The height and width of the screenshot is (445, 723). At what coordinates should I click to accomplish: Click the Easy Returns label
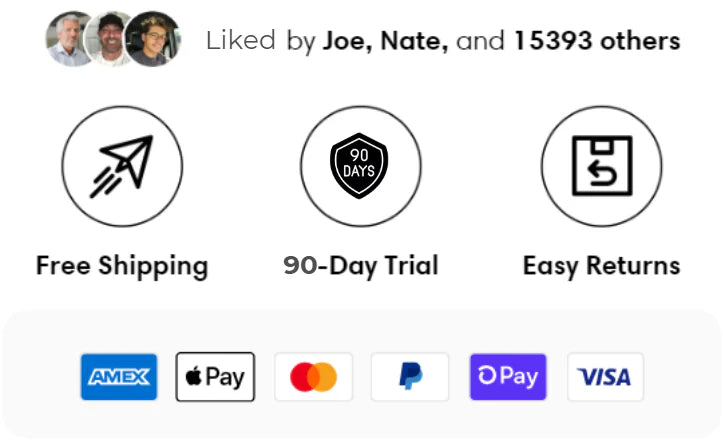coord(602,266)
